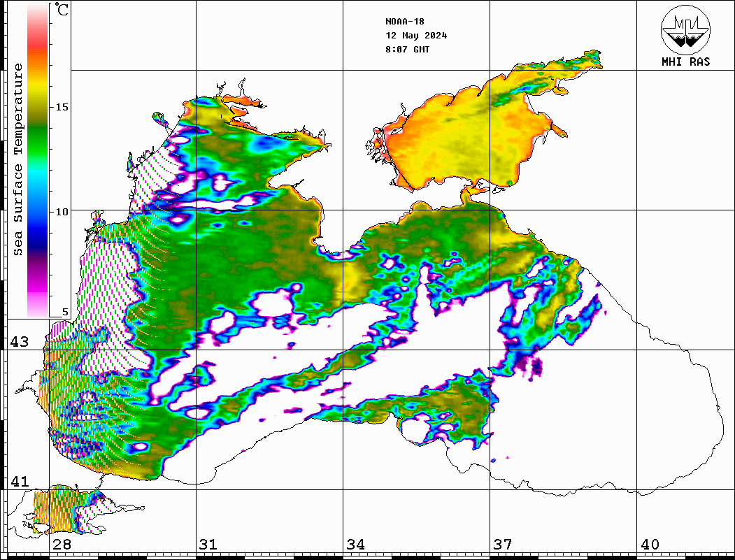Click the longitude label '34'
Image resolution: width=735 pixels, height=560 pixels.
[355, 545]
